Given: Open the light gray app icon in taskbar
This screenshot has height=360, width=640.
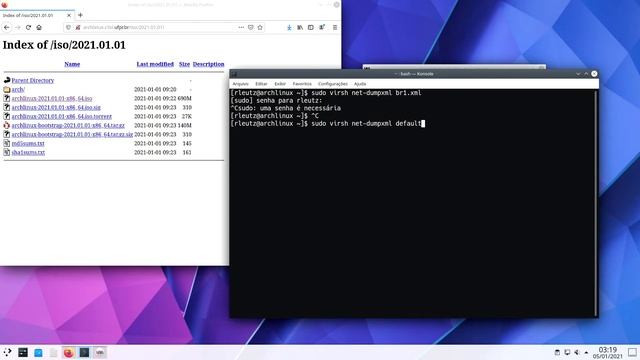Looking at the screenshot, I should (x=53, y=352).
